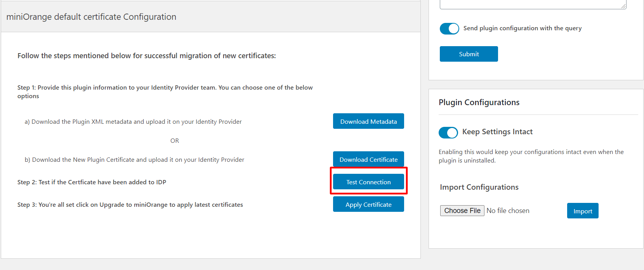The width and height of the screenshot is (644, 270).
Task: Click the textarea resize handle
Action: (x=623, y=6)
